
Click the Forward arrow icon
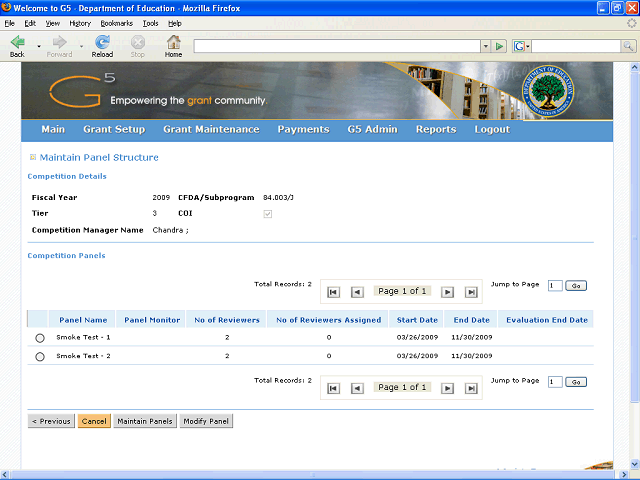pyautogui.click(x=60, y=42)
